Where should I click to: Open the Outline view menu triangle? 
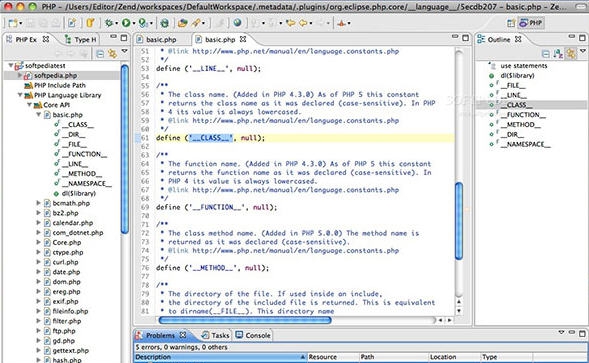point(583,51)
